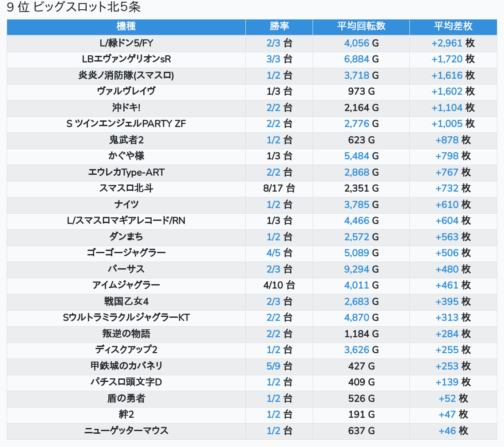504x447 pixels.
Task: Click the 機種 column header
Action: click(x=126, y=27)
